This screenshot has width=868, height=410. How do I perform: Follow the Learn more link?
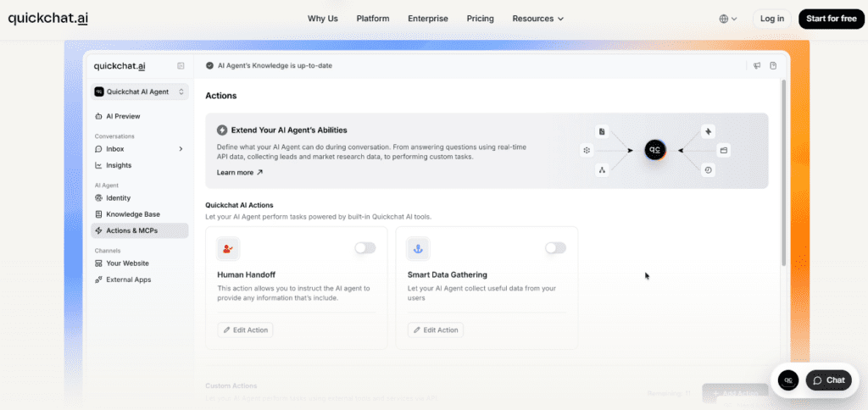pyautogui.click(x=240, y=172)
